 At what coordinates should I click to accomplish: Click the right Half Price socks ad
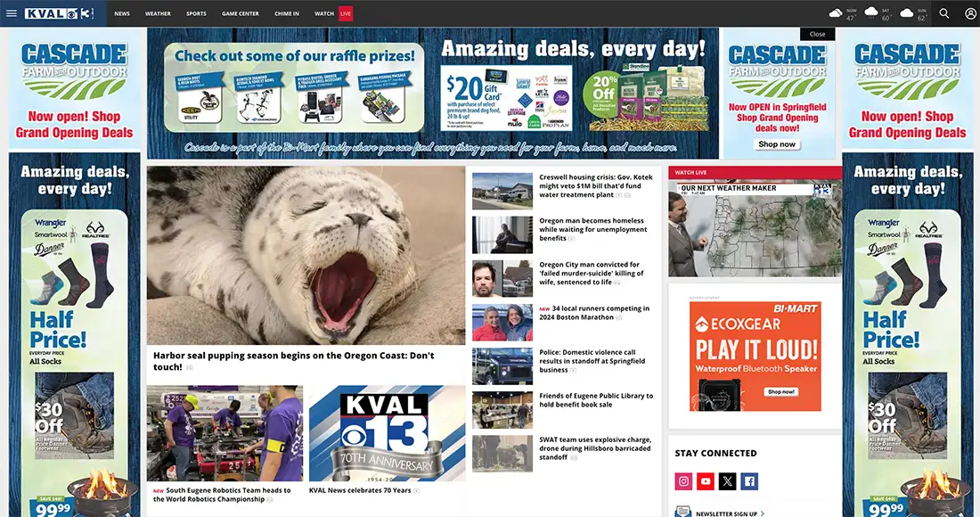(x=908, y=334)
